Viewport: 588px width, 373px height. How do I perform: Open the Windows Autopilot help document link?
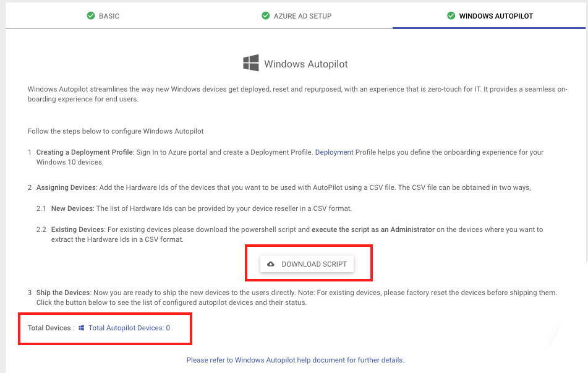pyautogui.click(x=296, y=360)
